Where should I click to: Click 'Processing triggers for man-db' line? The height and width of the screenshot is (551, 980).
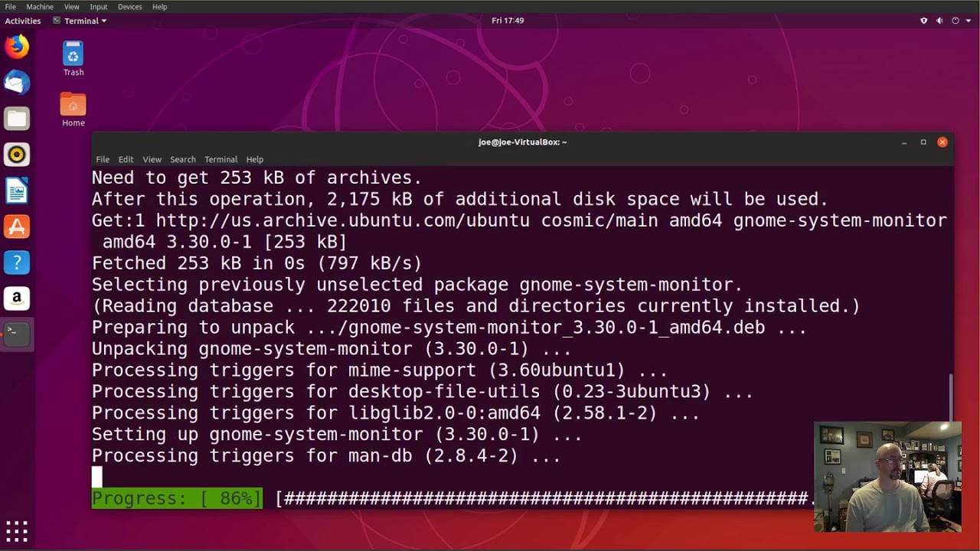pyautogui.click(x=326, y=456)
